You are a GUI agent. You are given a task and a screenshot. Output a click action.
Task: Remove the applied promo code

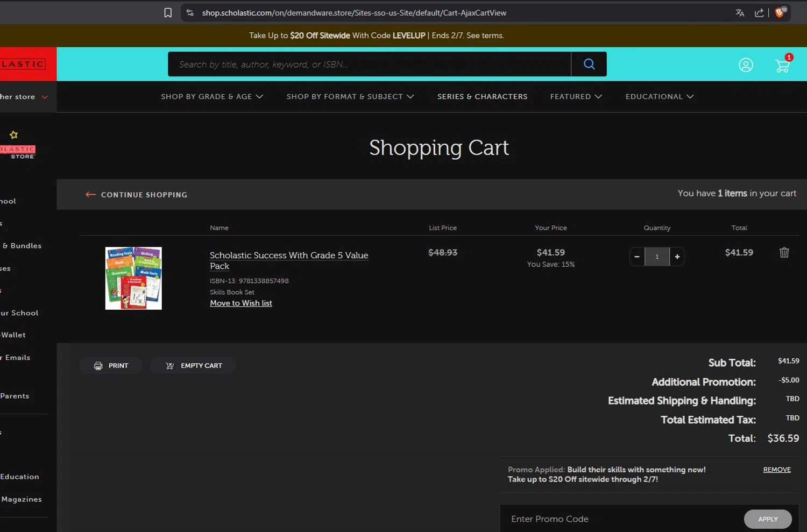[777, 470]
